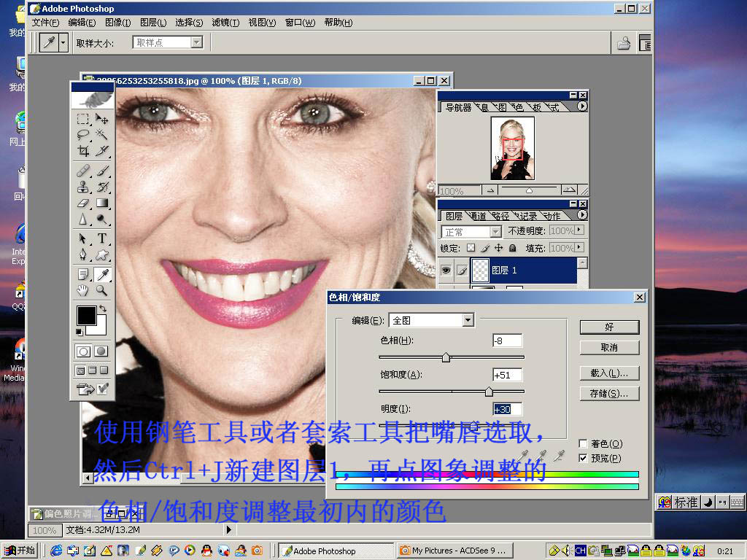Select the Move tool
This screenshot has width=747, height=560.
click(101, 119)
